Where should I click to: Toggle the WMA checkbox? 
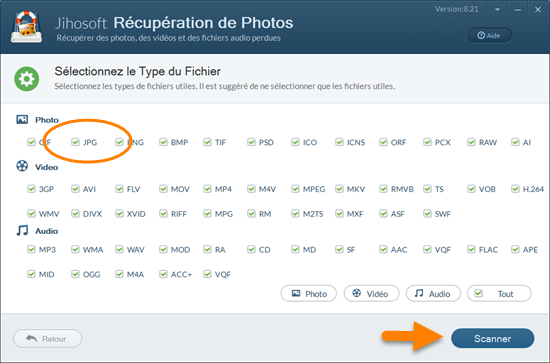[x=75, y=249]
